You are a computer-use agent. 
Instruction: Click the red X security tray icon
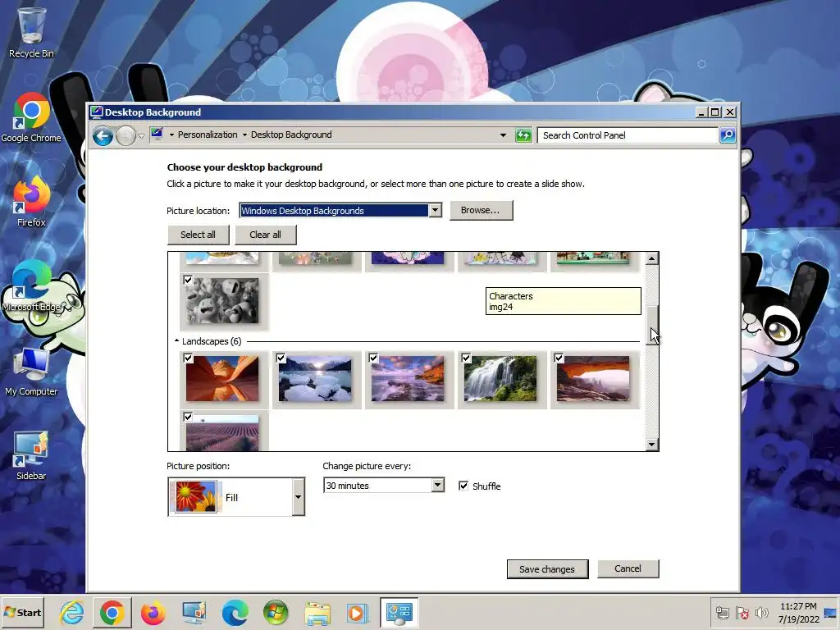click(x=742, y=612)
